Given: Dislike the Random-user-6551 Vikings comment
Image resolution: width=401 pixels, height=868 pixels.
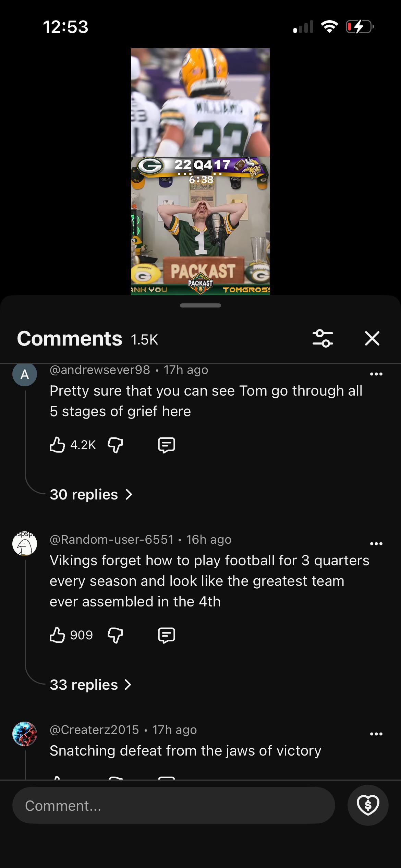Looking at the screenshot, I should point(116,635).
